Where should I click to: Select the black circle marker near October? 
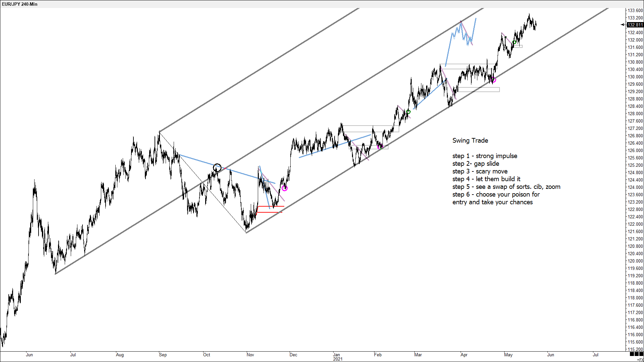217,167
